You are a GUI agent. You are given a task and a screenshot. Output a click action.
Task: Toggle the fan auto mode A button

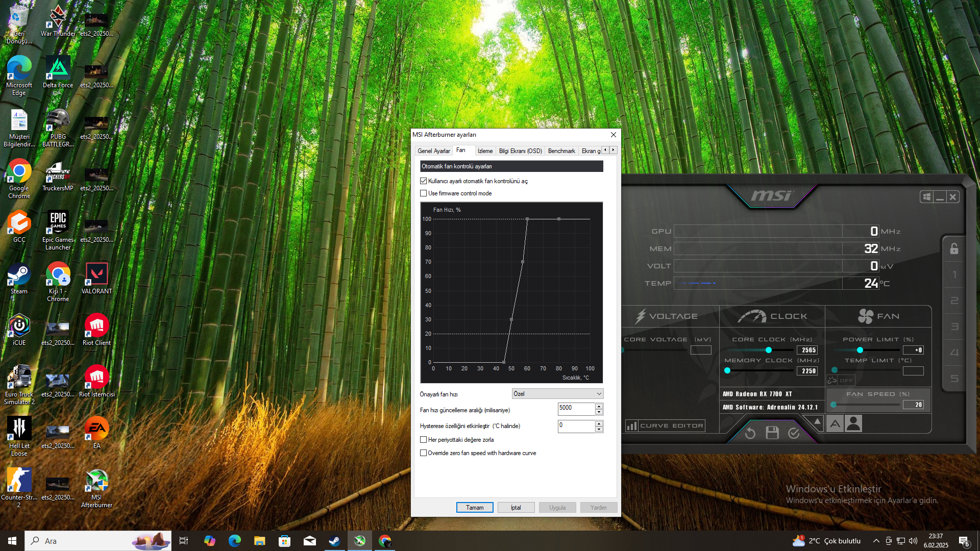pyautogui.click(x=835, y=423)
